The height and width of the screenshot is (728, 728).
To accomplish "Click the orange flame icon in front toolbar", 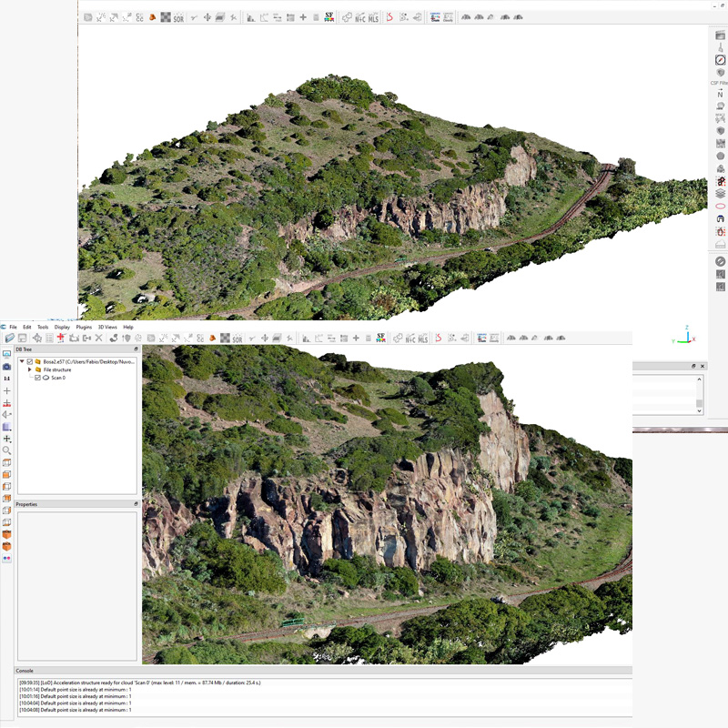I will (x=213, y=338).
